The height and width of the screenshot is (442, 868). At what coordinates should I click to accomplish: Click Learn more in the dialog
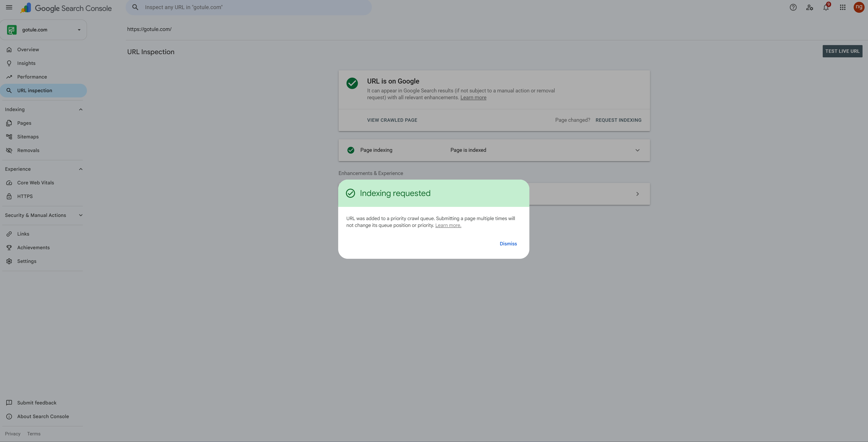pyautogui.click(x=448, y=225)
